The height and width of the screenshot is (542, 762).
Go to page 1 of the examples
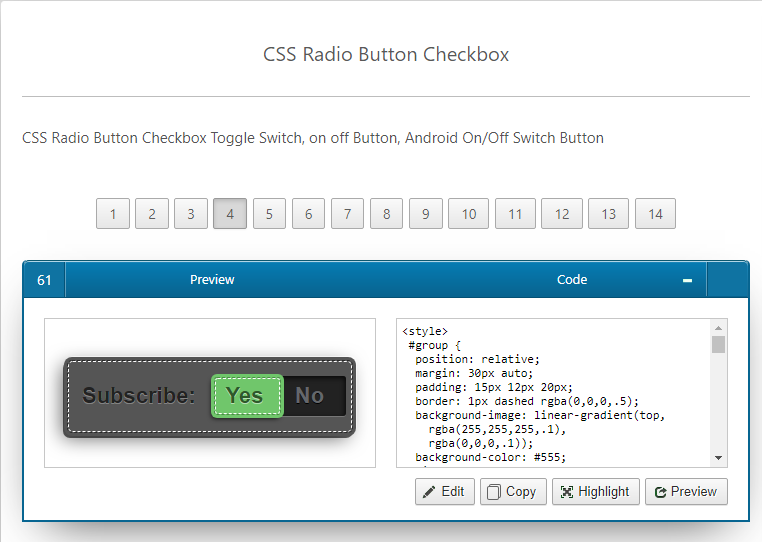[x=113, y=213]
